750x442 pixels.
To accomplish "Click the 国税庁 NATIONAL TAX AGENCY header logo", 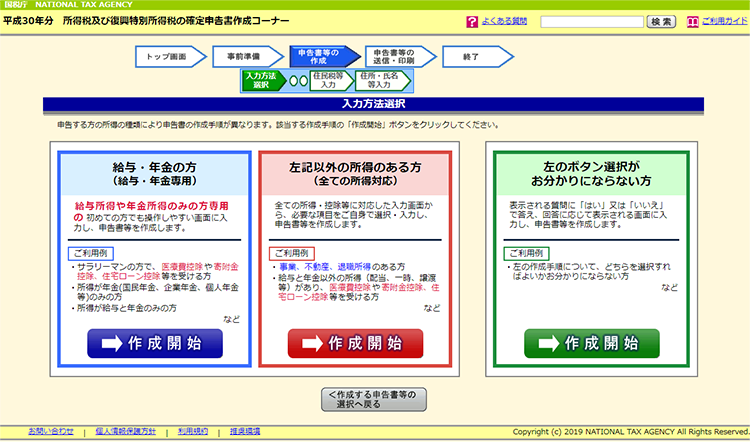I will click(68, 5).
